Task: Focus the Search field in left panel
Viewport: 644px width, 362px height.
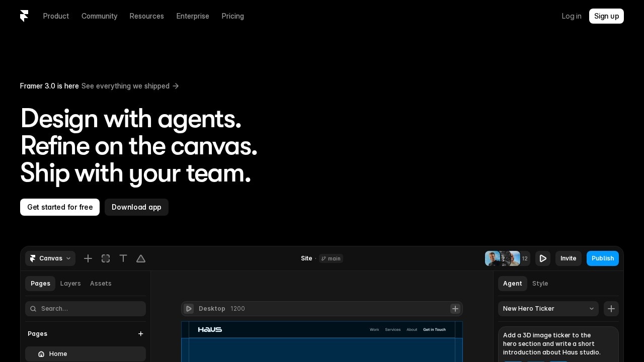Action: [x=86, y=309]
